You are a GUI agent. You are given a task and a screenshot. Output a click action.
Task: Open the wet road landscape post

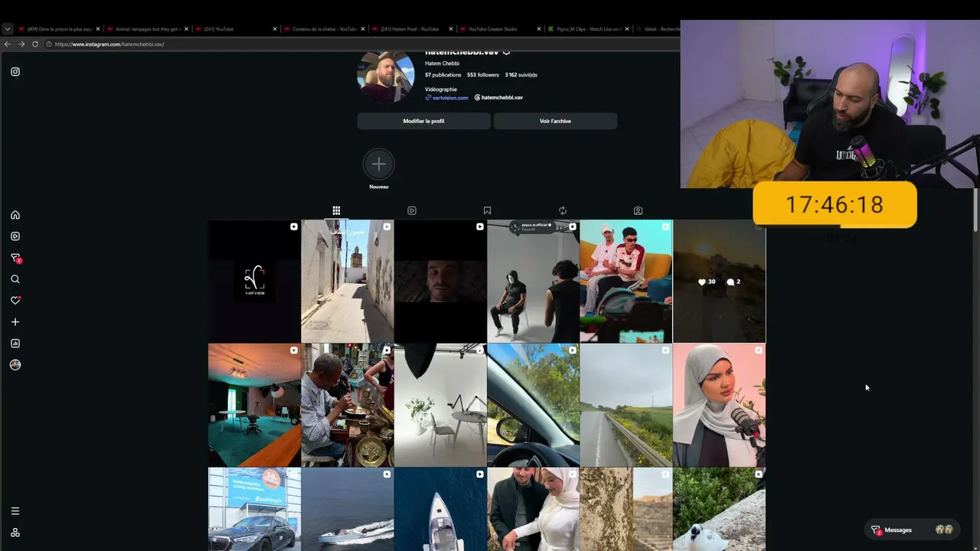(626, 406)
